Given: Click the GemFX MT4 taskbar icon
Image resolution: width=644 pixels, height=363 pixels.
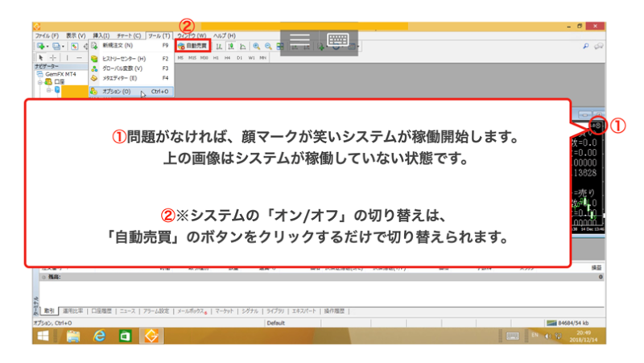Looking at the screenshot, I should pos(151,336).
